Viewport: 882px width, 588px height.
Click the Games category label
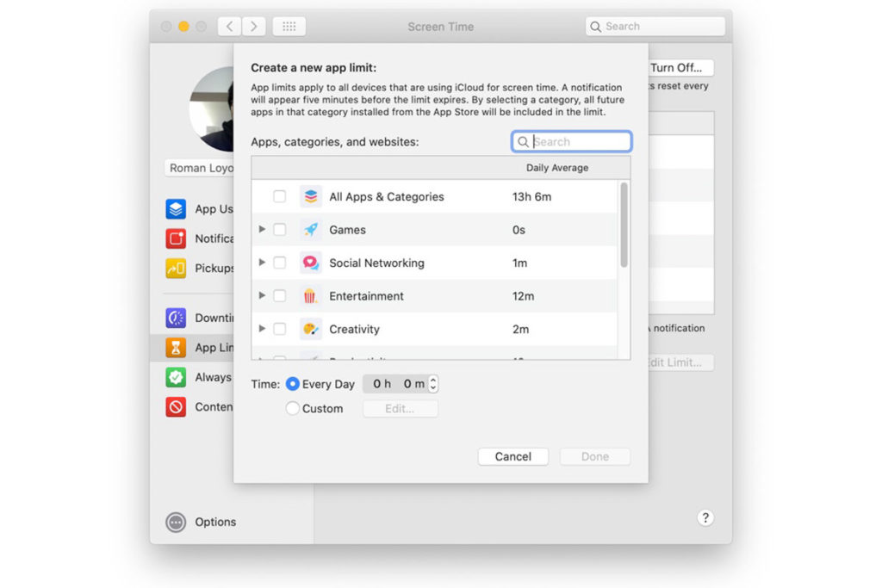pyautogui.click(x=347, y=230)
